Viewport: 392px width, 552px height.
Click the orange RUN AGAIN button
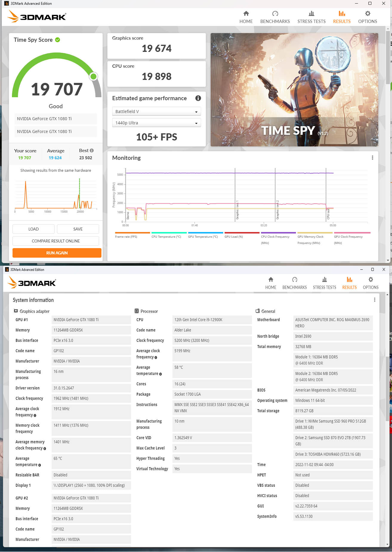pyautogui.click(x=57, y=253)
